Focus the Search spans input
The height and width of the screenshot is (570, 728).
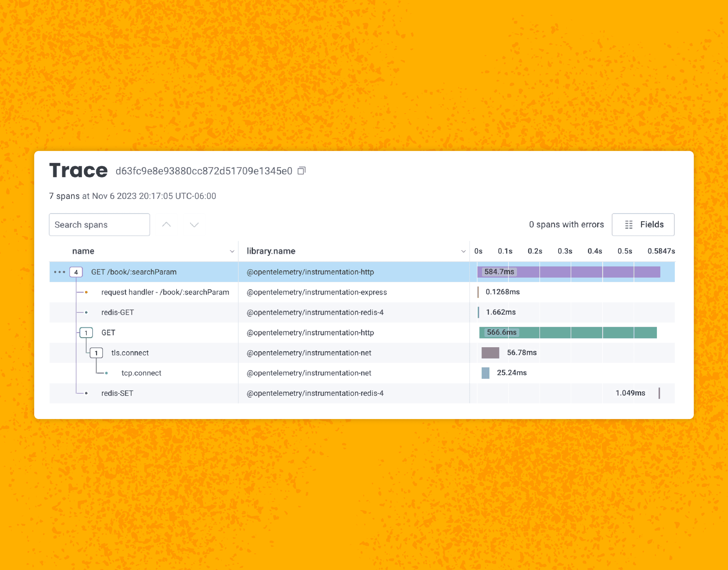click(x=99, y=224)
